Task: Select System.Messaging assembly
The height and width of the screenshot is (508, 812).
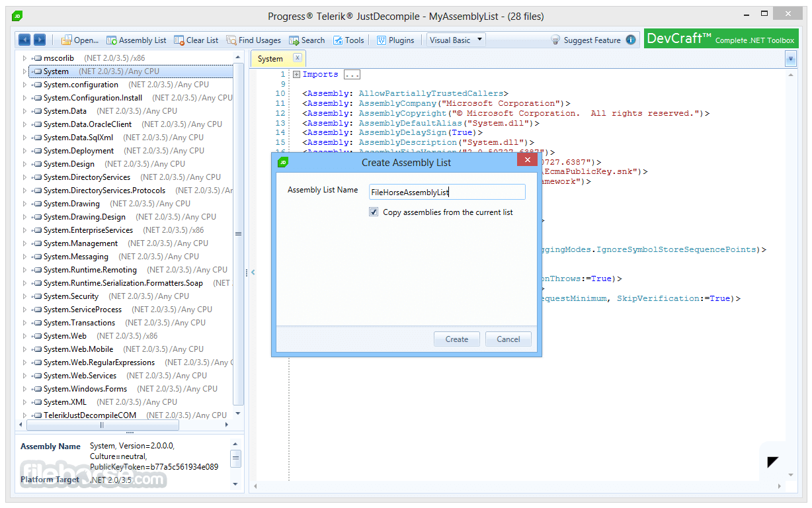Action: click(76, 257)
